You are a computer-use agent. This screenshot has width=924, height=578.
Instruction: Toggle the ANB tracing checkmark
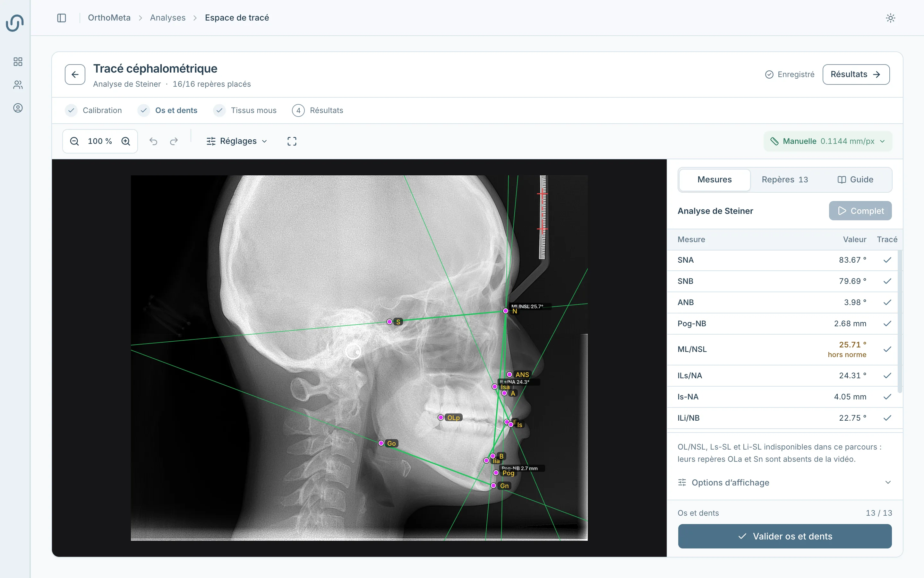pyautogui.click(x=887, y=302)
